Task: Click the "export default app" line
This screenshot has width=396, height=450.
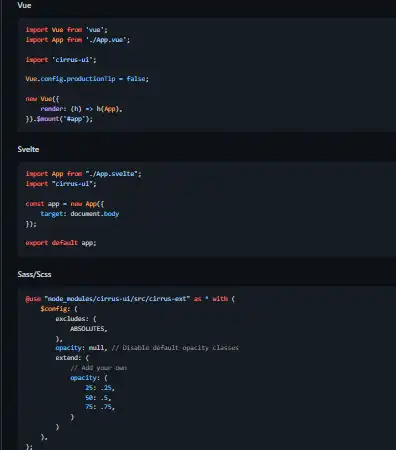Action: tap(61, 243)
